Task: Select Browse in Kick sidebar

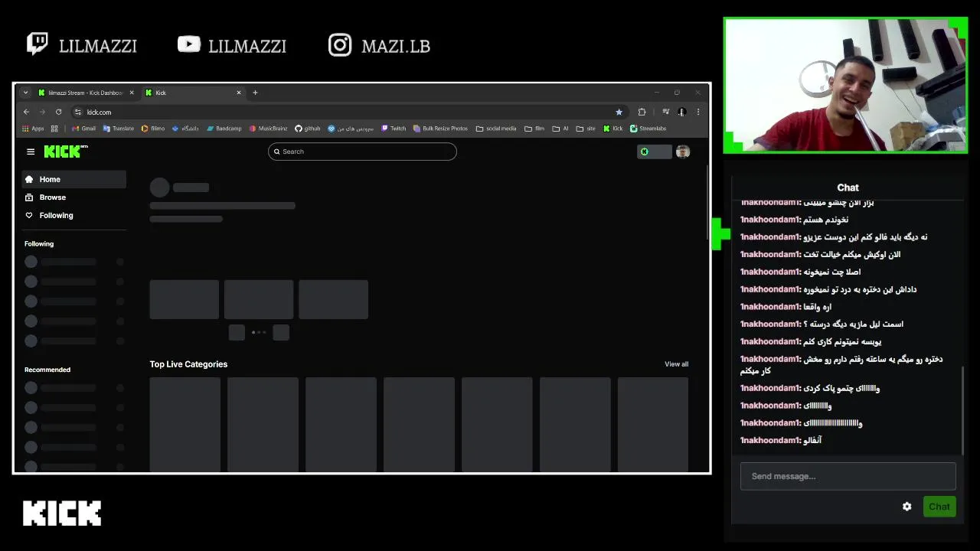Action: click(x=73, y=197)
